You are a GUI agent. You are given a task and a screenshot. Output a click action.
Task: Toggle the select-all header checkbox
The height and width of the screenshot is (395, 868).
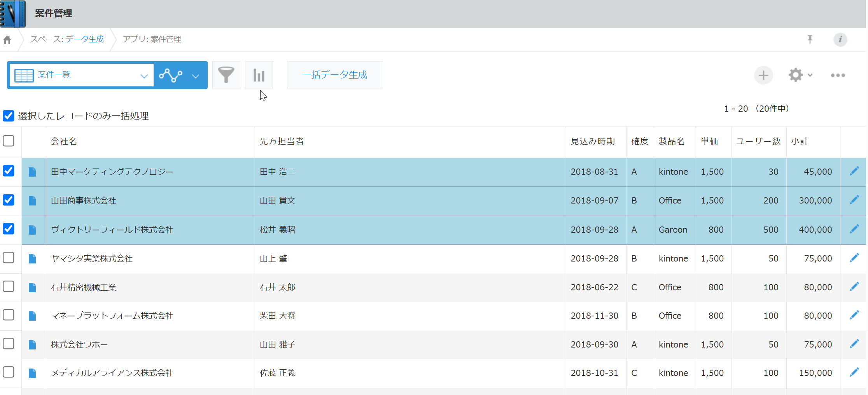(x=9, y=141)
